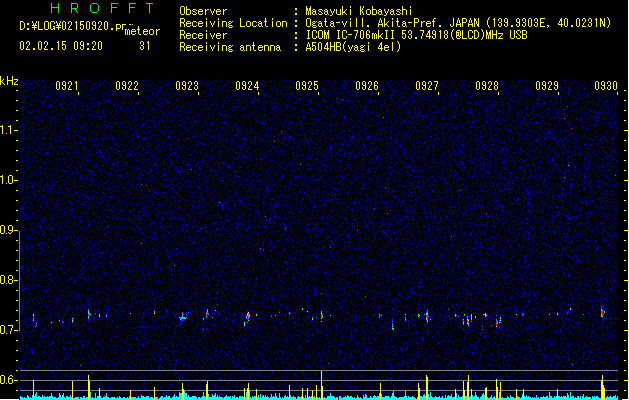
Task: Jump to the 0929 time marker
Action: (x=547, y=86)
